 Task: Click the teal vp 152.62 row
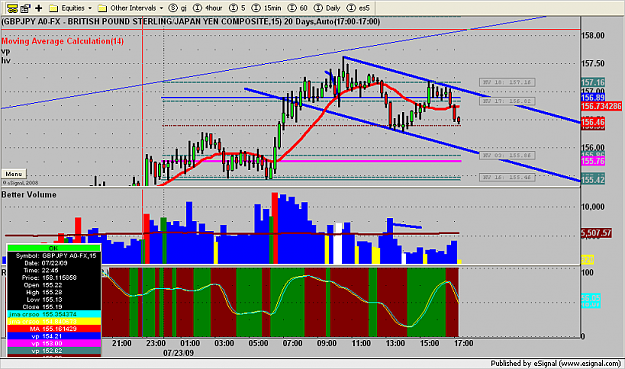[54, 351]
